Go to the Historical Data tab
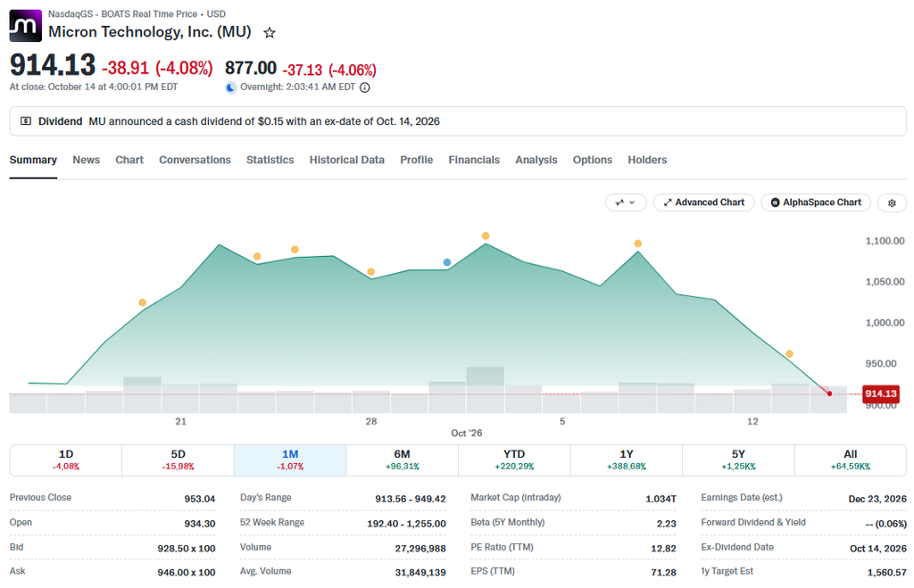The image size is (914, 588). tap(347, 160)
